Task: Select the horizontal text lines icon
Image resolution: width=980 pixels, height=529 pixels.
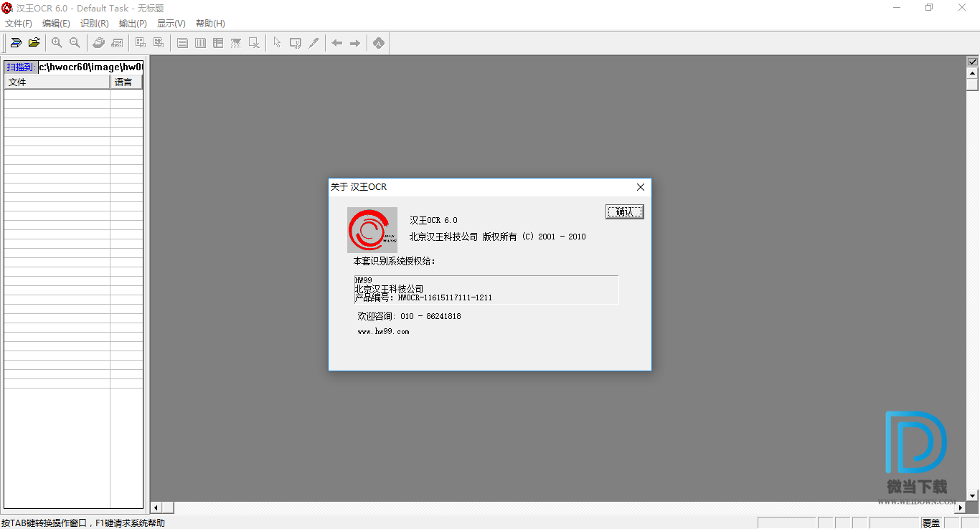Action: click(182, 43)
